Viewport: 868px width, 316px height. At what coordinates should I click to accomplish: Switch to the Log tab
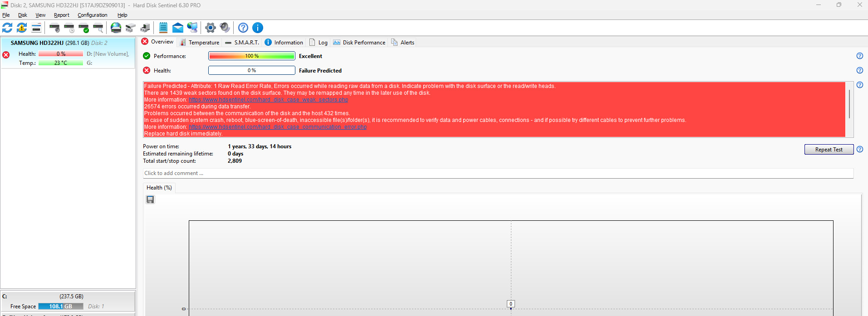tap(319, 42)
